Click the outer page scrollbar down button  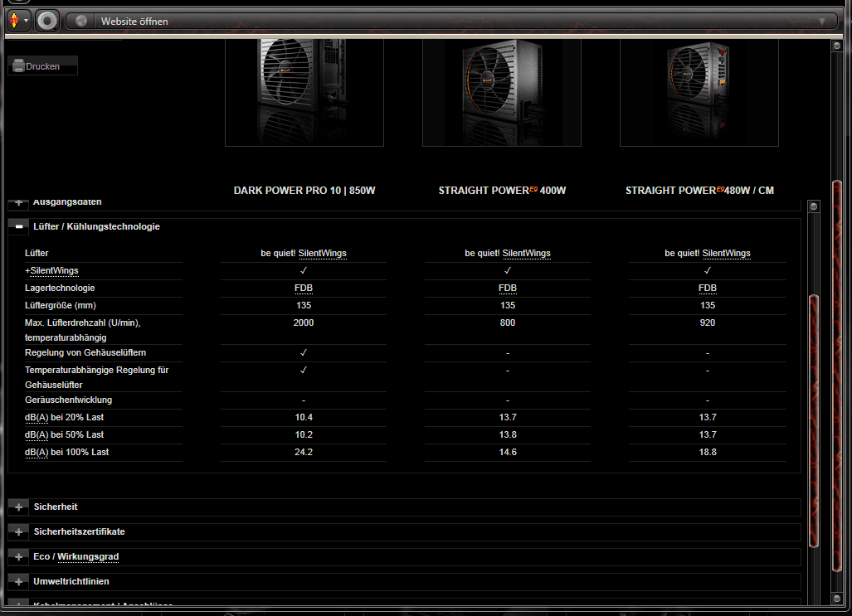pos(837,598)
